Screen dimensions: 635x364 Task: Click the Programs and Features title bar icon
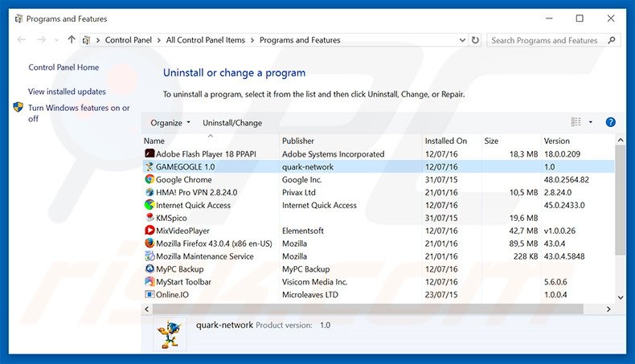click(18, 18)
